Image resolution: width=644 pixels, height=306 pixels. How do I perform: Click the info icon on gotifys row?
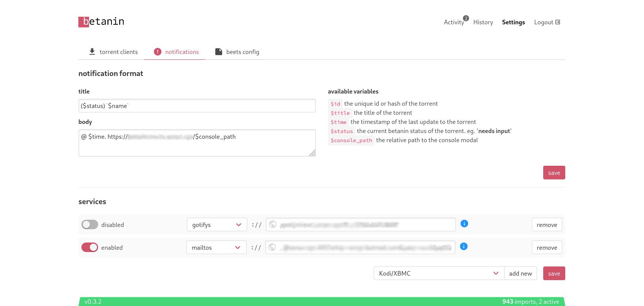(464, 224)
